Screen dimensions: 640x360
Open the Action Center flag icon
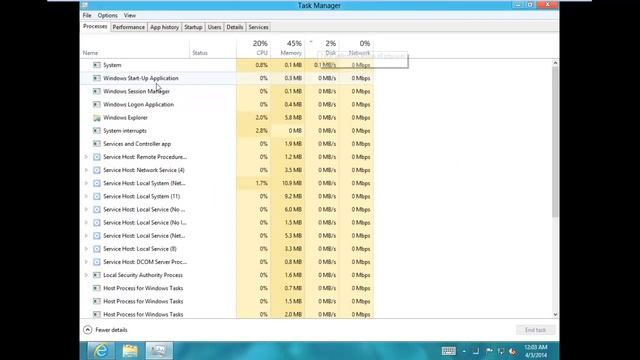(x=489, y=351)
